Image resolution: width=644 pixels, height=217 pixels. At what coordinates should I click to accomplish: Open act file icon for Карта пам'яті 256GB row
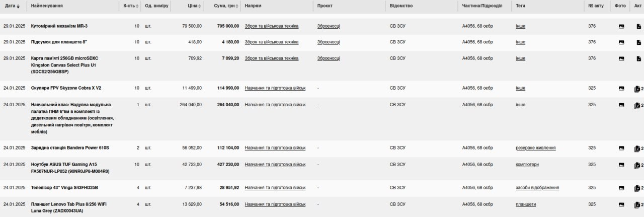click(638, 58)
